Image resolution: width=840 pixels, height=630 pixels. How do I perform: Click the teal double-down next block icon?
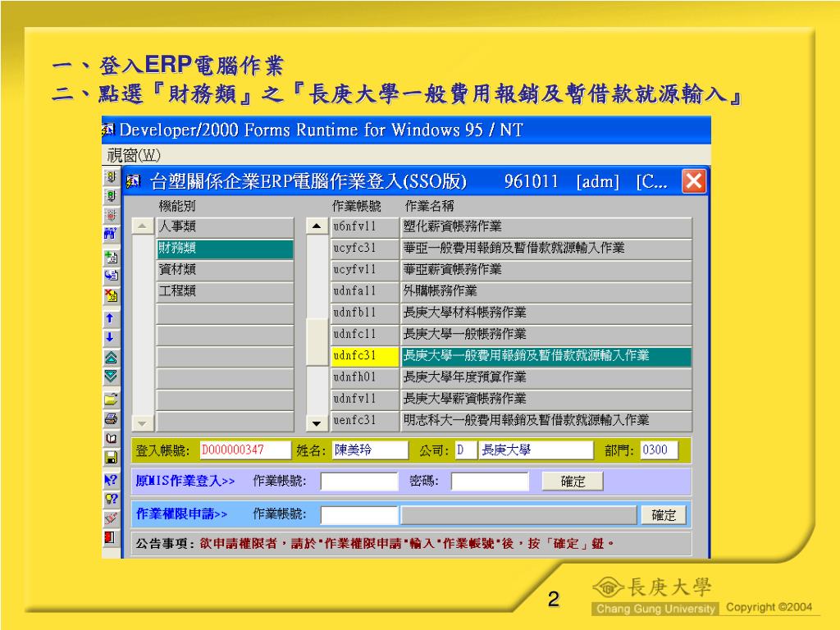[x=111, y=376]
